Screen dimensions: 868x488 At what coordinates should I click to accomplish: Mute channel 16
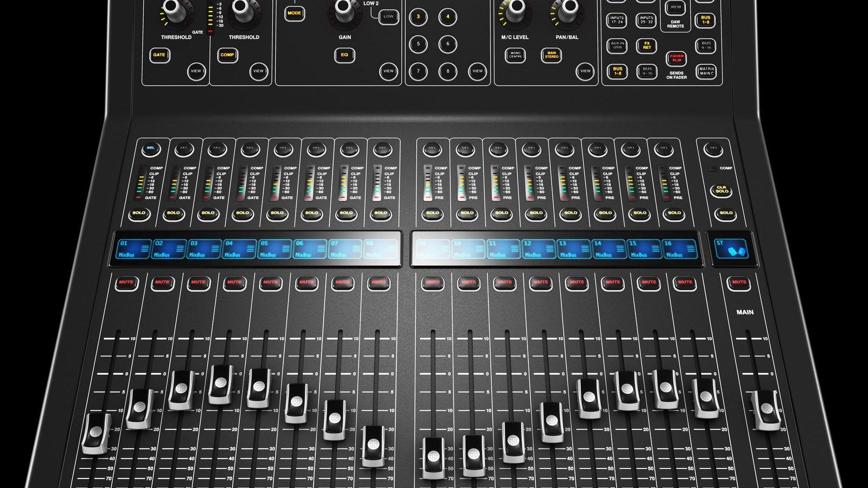[x=685, y=283]
